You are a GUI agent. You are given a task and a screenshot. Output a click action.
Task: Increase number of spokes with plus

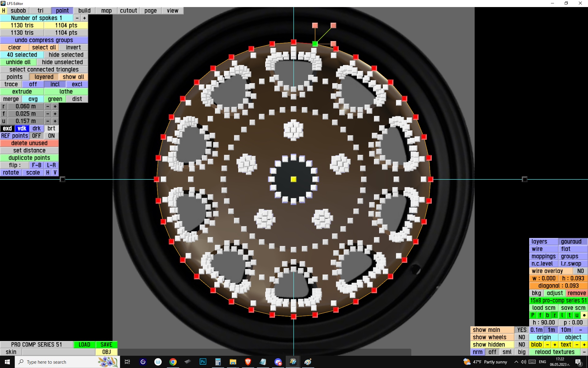(85, 18)
